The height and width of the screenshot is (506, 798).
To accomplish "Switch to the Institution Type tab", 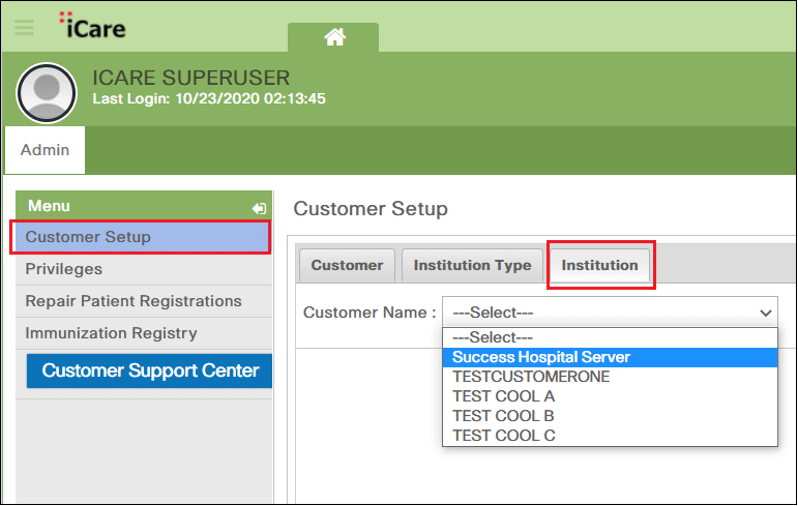I will click(x=472, y=265).
